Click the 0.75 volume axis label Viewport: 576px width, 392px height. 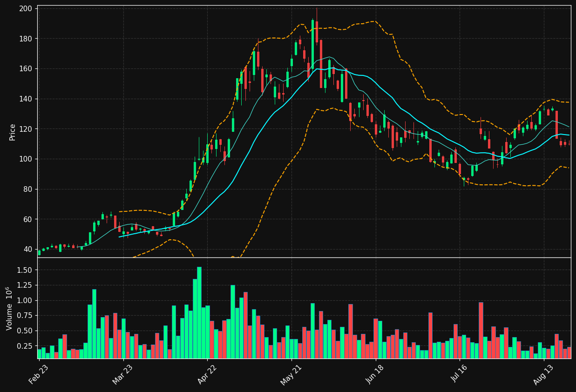25,316
